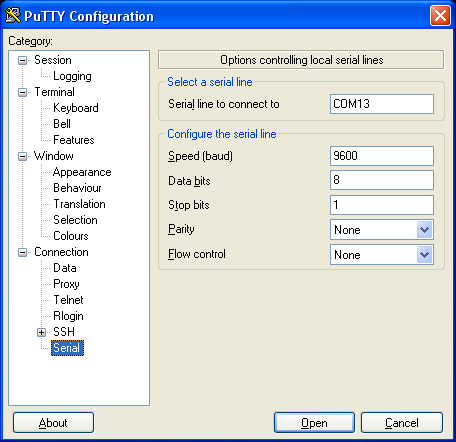
Task: Open Telnet settings category
Action: [x=68, y=300]
